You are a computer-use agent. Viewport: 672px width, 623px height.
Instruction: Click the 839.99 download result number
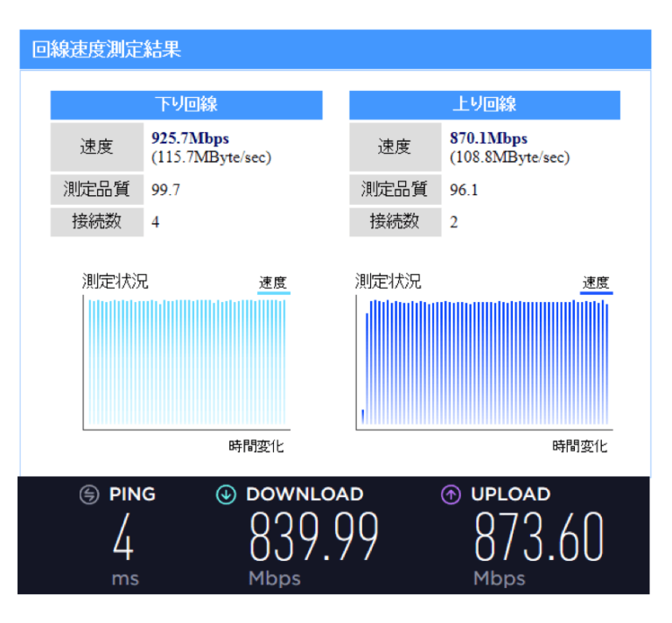tap(314, 537)
